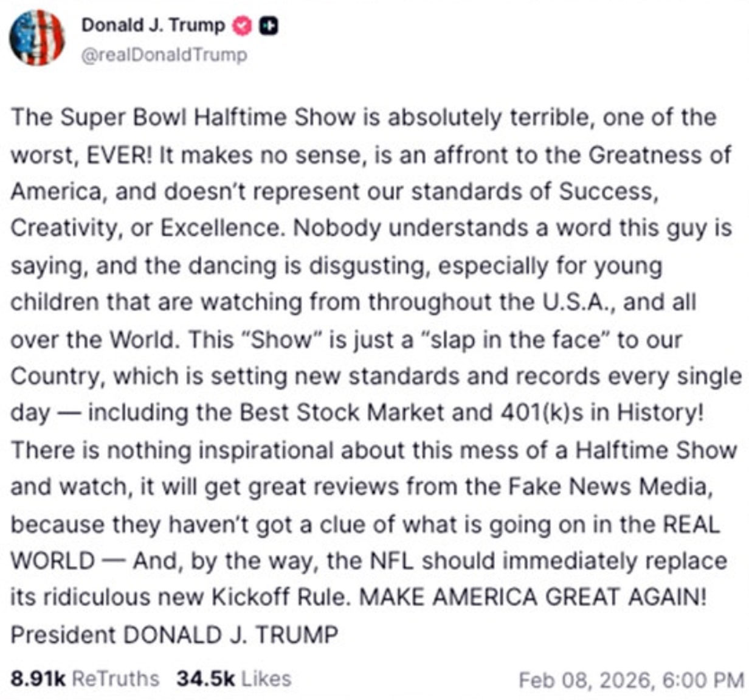The image size is (749, 700).
Task: Open the profile by clicking the circular avatar photo
Action: click(38, 38)
